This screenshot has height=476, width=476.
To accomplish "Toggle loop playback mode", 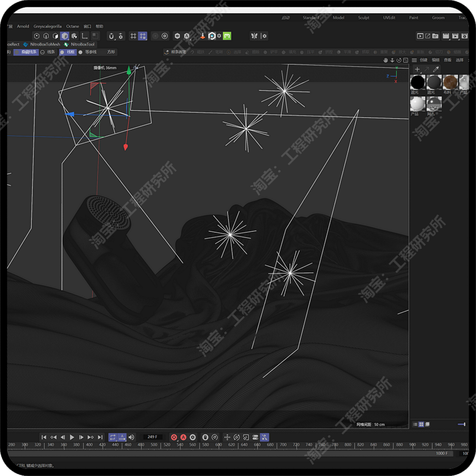I will click(113, 437).
